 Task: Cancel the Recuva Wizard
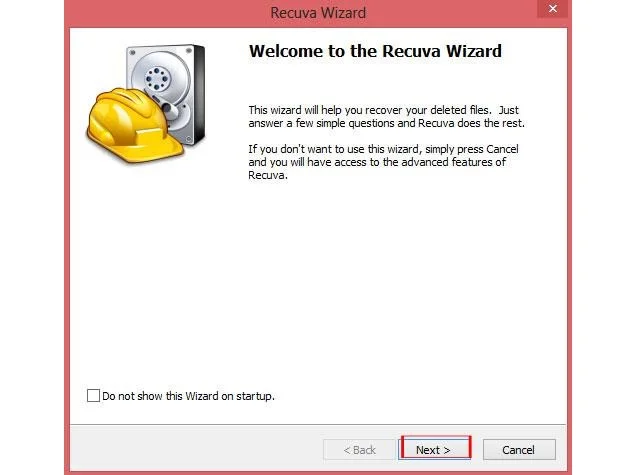click(518, 450)
